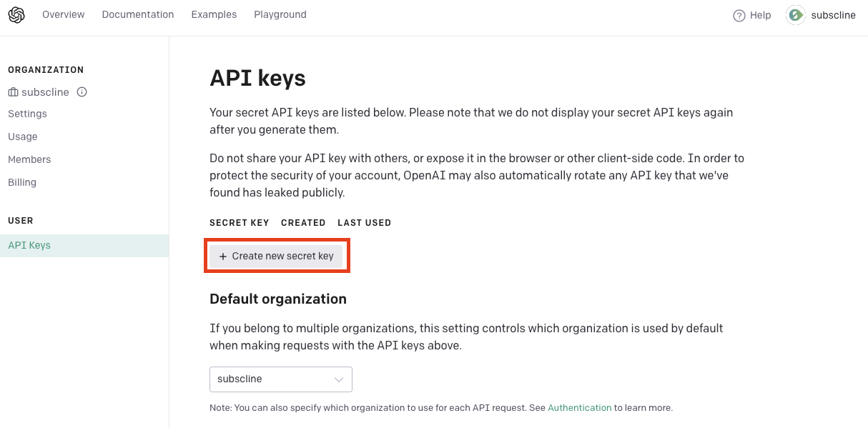Click the OpenAI logo icon

click(16, 15)
